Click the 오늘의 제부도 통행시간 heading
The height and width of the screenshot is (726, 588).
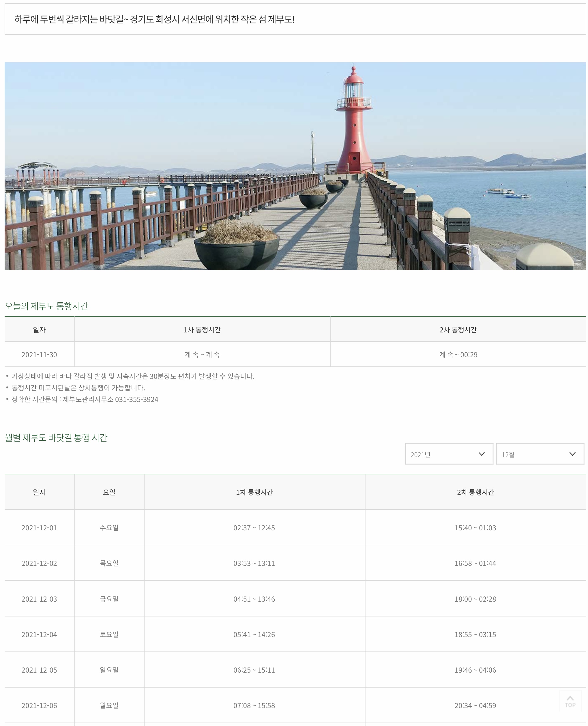coord(46,306)
